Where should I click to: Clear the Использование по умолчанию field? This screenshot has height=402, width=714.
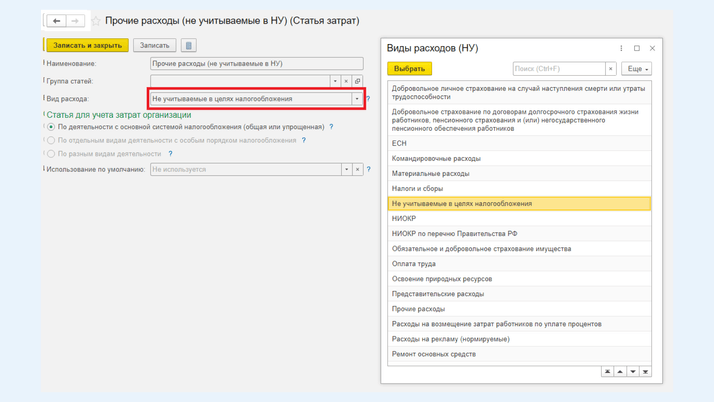[x=357, y=169]
